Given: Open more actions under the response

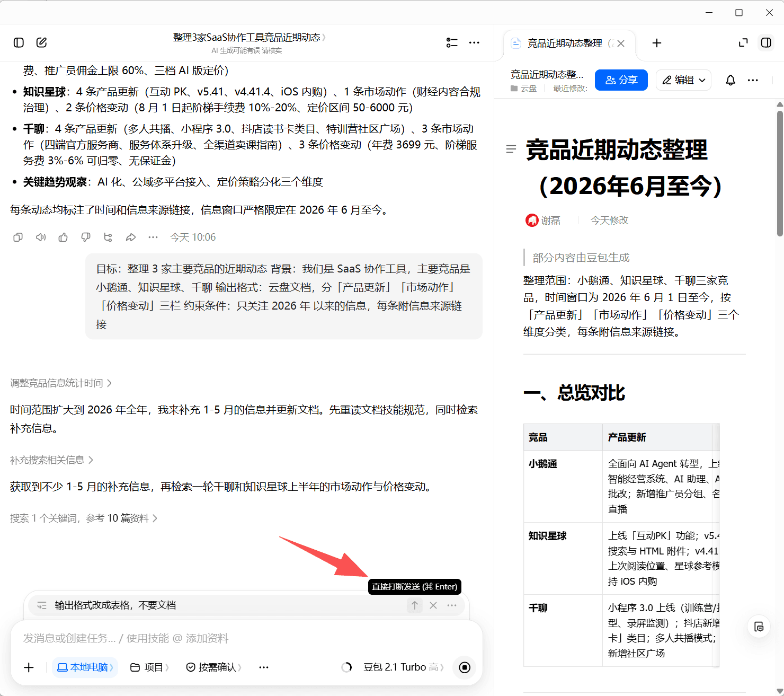Looking at the screenshot, I should click(x=153, y=237).
